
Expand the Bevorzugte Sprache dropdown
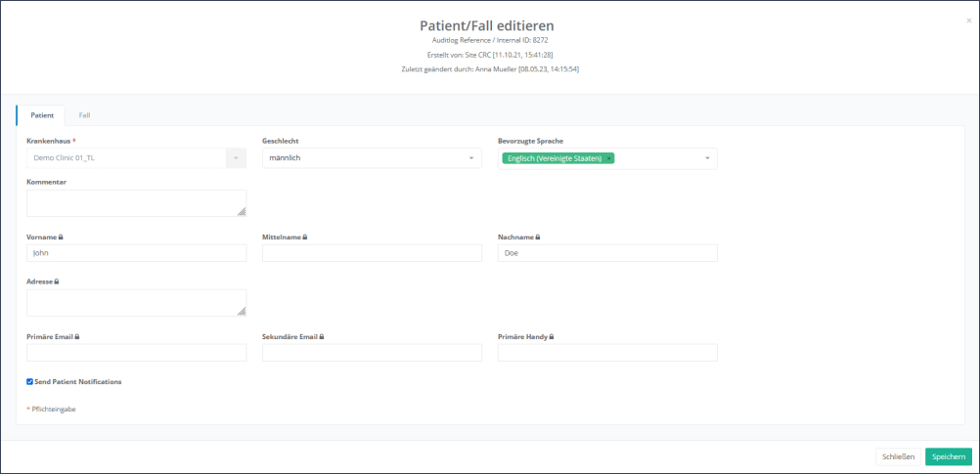tap(706, 158)
